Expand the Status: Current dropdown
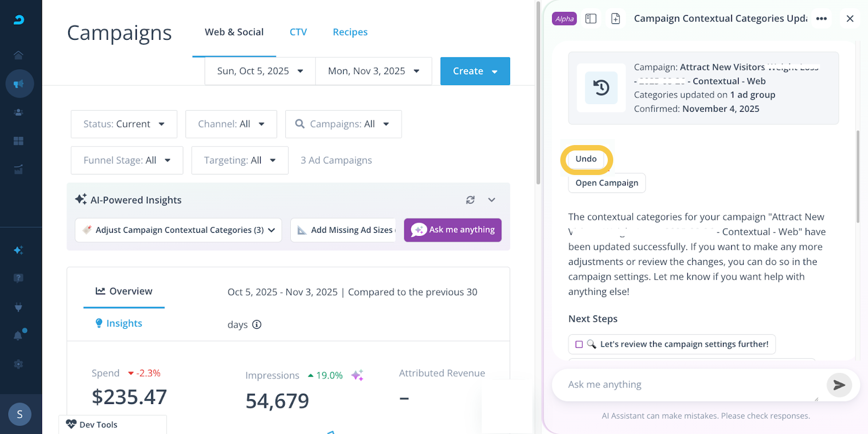 point(124,124)
